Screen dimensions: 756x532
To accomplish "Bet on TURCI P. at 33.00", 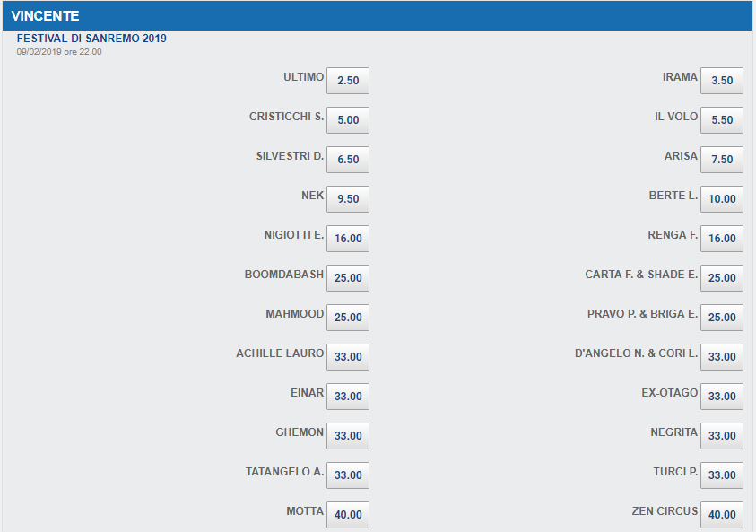I will [x=722, y=476].
